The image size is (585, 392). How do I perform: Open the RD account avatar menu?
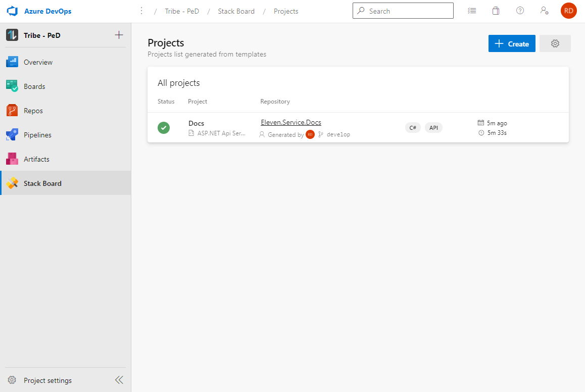point(569,11)
